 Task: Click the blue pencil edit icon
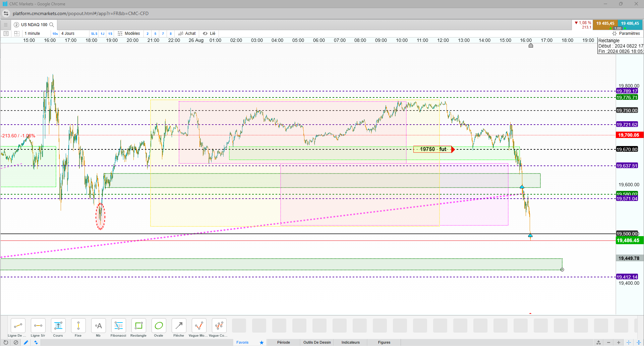tap(26, 342)
